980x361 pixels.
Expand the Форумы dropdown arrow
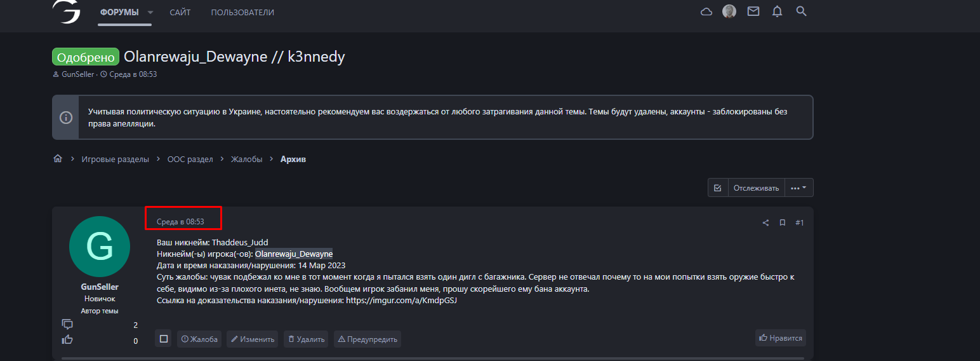[x=150, y=13]
